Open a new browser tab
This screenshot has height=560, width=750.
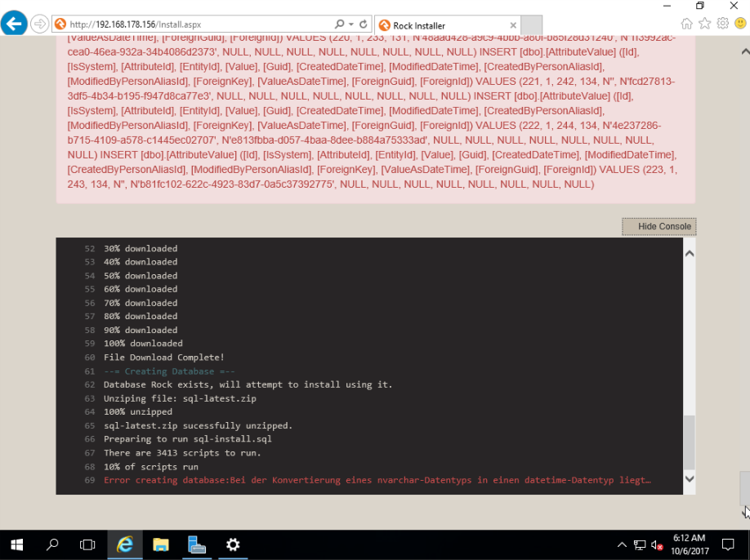[x=531, y=25]
